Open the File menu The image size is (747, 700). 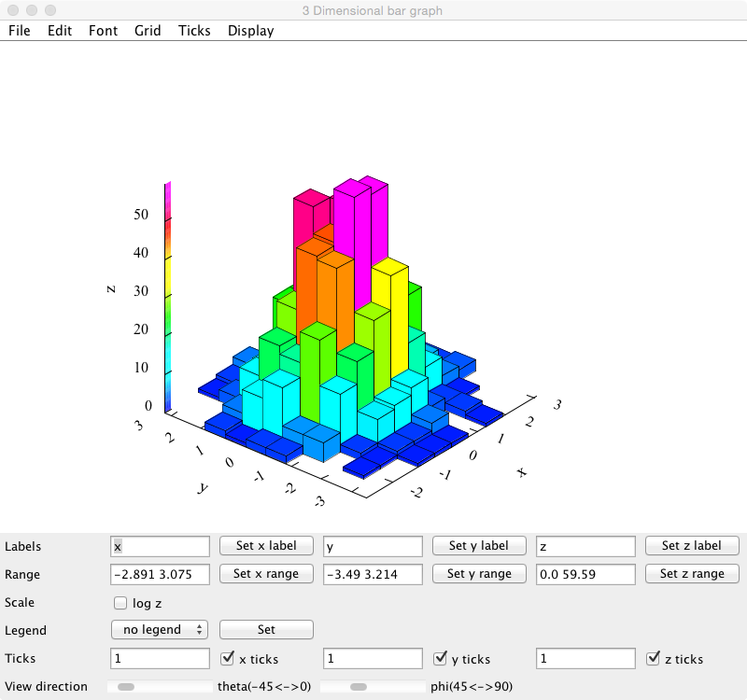pos(19,31)
